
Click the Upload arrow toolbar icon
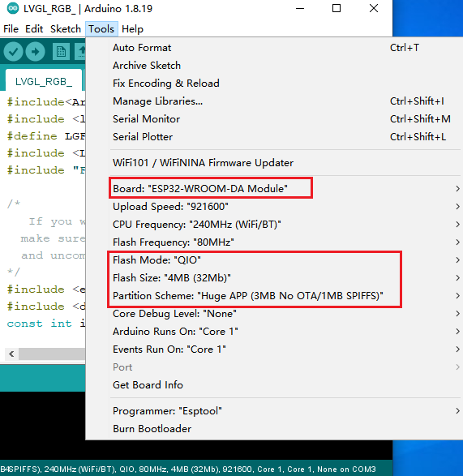click(35, 52)
